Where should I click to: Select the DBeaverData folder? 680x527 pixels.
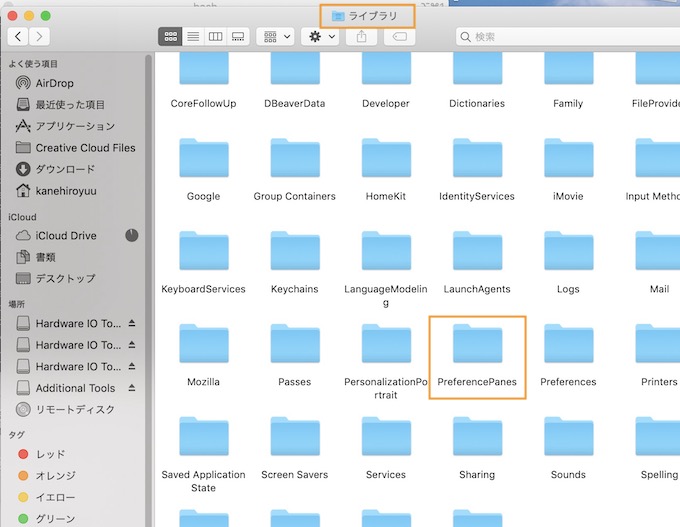295,68
